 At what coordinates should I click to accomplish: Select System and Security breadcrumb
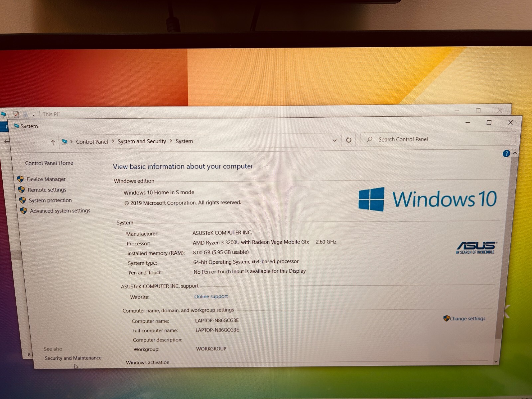(x=142, y=141)
